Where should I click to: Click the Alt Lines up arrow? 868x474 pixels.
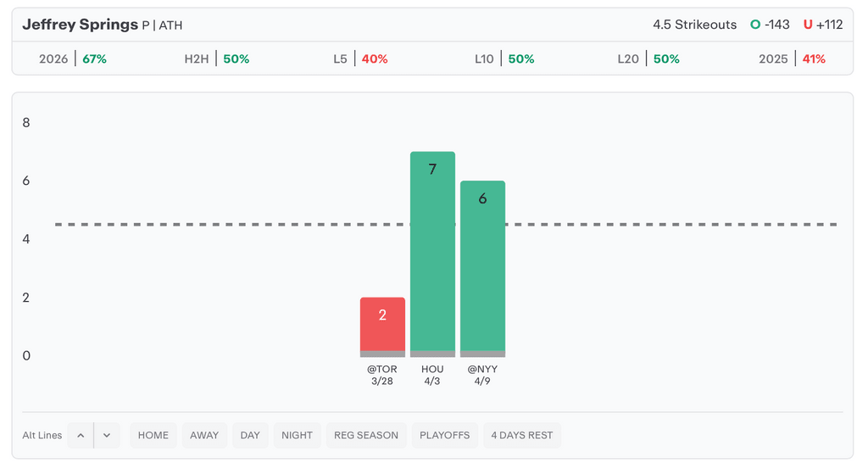point(81,435)
